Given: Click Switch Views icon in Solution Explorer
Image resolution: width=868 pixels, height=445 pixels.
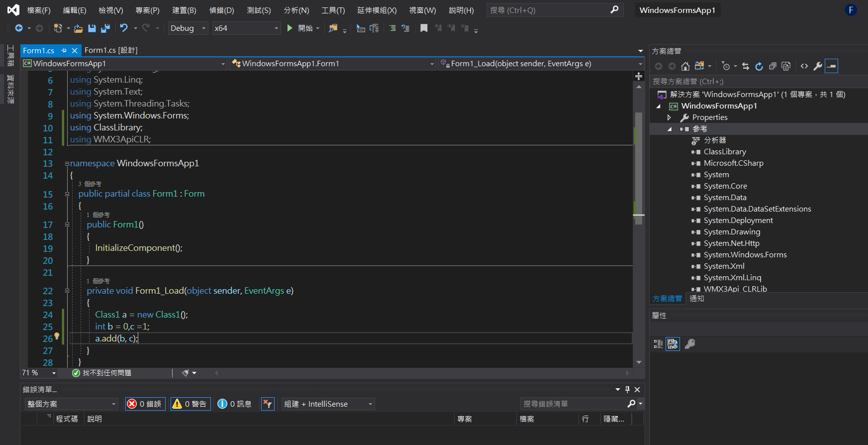Looking at the screenshot, I should tap(699, 66).
